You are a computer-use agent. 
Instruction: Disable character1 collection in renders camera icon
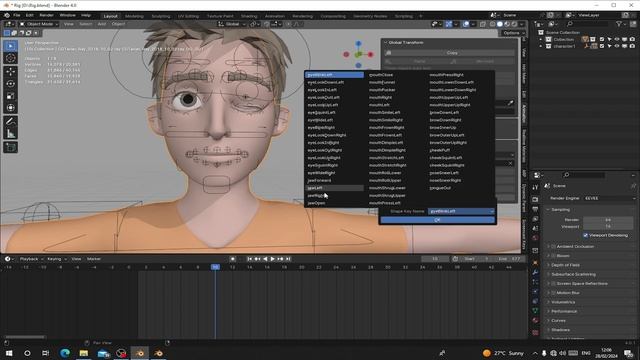click(x=632, y=46)
